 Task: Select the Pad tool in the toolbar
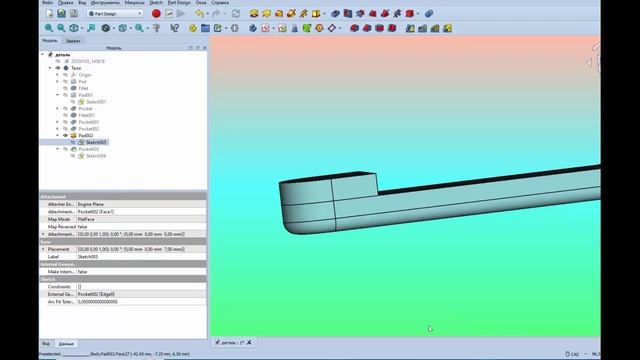click(254, 13)
